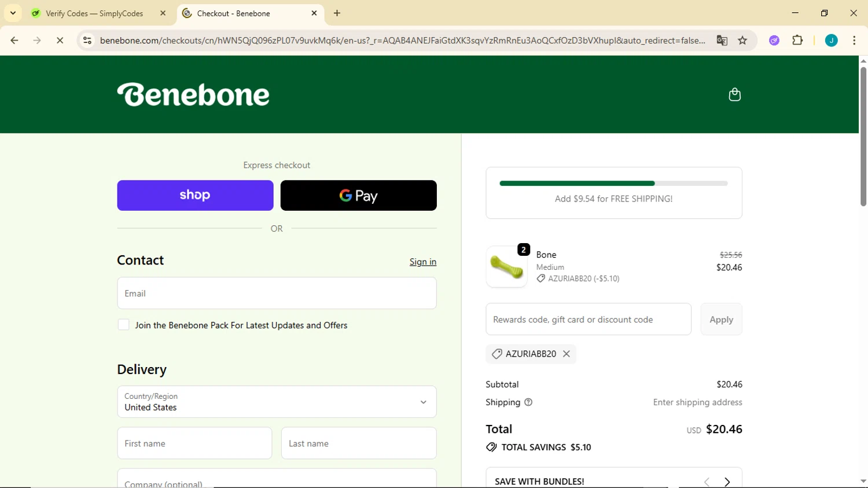Click the shipping help question icon
Screen dimensions: 868x488
528,402
